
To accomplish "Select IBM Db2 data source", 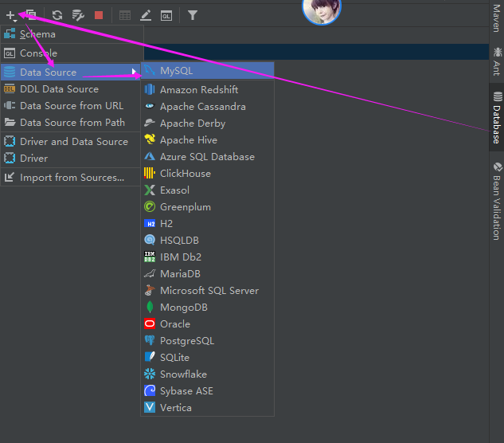I will click(x=207, y=257).
